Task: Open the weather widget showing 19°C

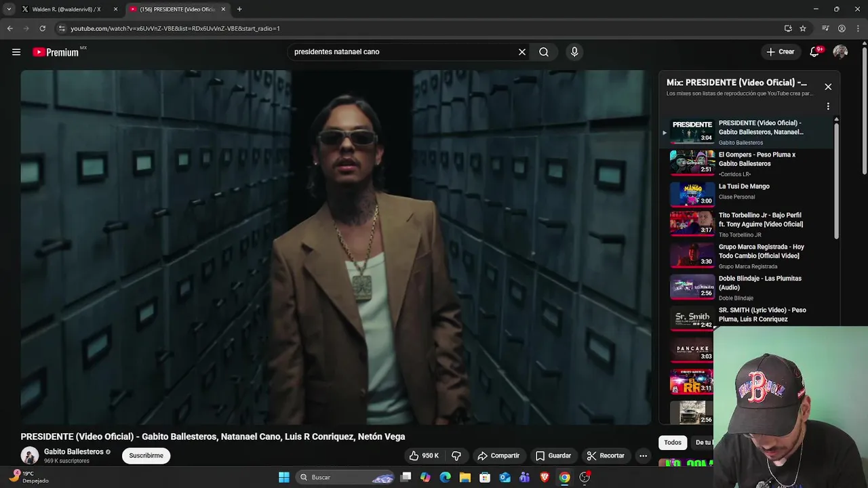Action: (28, 477)
